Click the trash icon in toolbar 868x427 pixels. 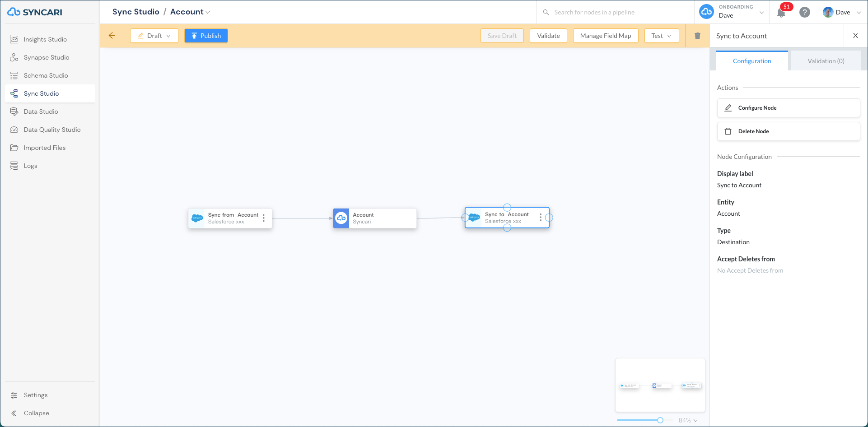point(697,36)
